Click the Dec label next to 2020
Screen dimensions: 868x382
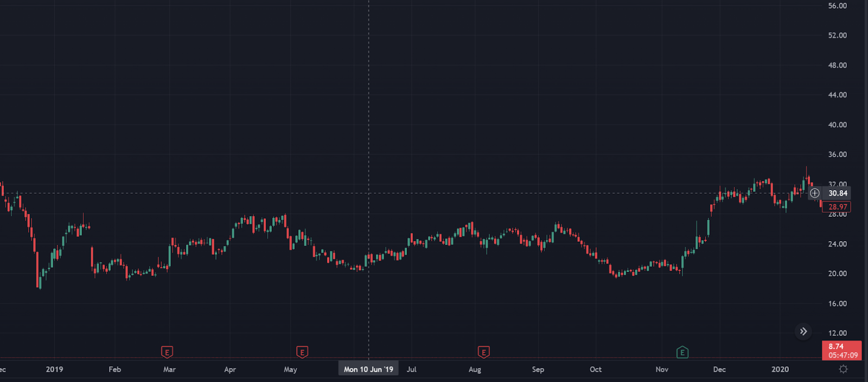719,369
